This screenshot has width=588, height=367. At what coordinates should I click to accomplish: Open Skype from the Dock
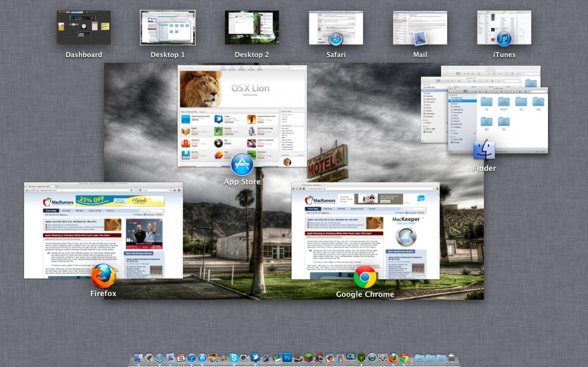[234, 358]
